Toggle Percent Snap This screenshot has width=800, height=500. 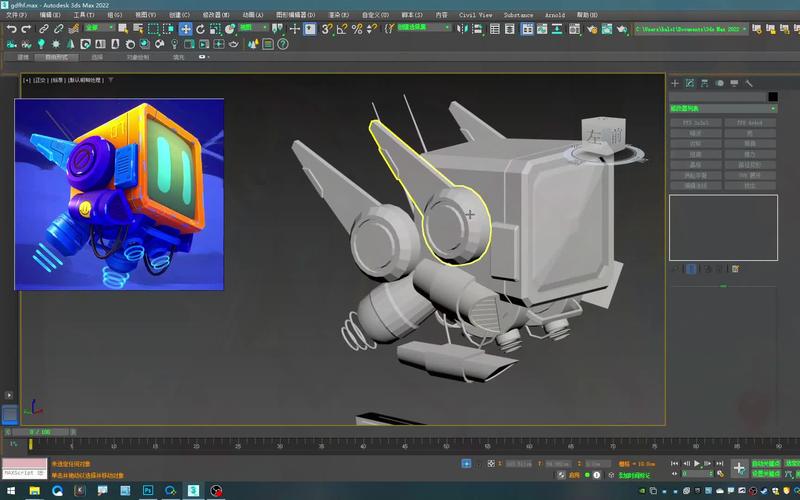coord(357,29)
